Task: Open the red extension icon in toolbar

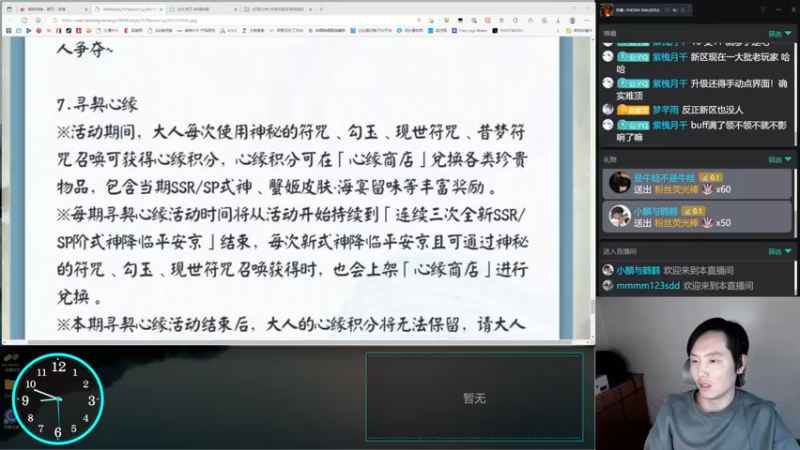Action: [x=487, y=20]
